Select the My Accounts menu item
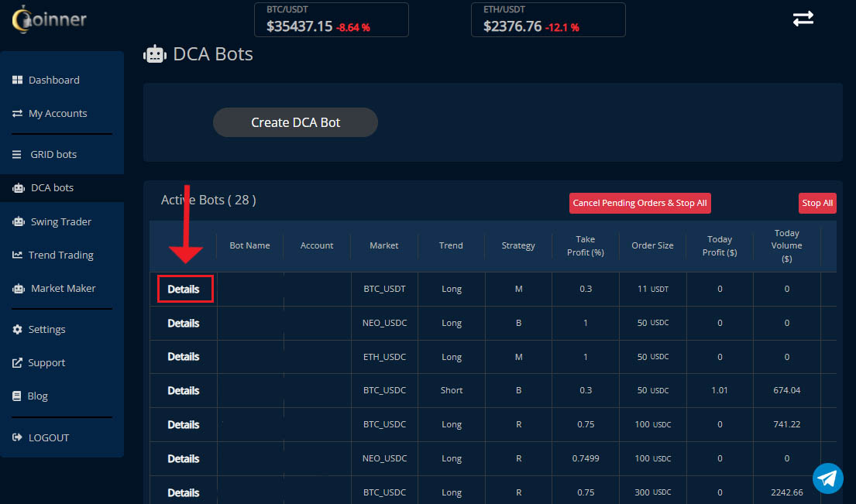The height and width of the screenshot is (504, 856). pos(58,113)
